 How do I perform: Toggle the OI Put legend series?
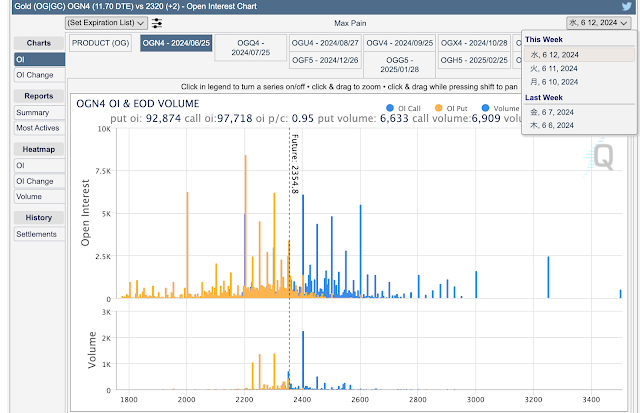[451, 108]
